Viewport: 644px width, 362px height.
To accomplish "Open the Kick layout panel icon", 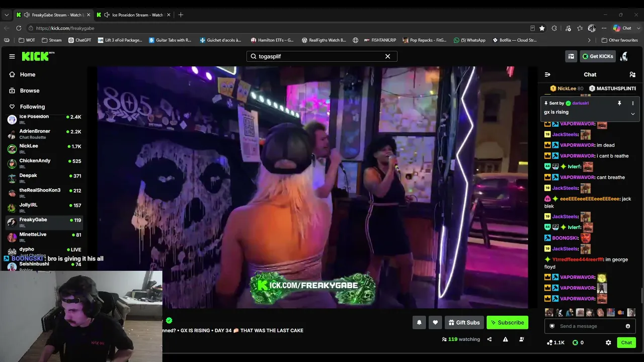I will point(571,56).
